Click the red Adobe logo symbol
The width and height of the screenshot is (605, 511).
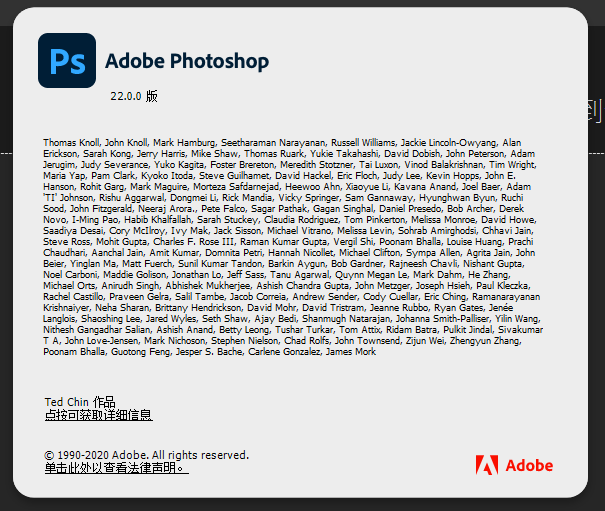(x=489, y=465)
